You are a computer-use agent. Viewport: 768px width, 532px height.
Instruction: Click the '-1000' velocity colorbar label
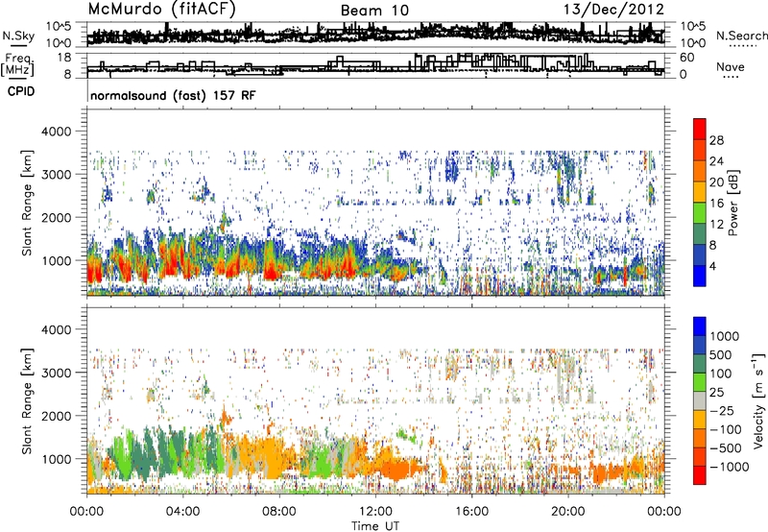[x=729, y=467]
